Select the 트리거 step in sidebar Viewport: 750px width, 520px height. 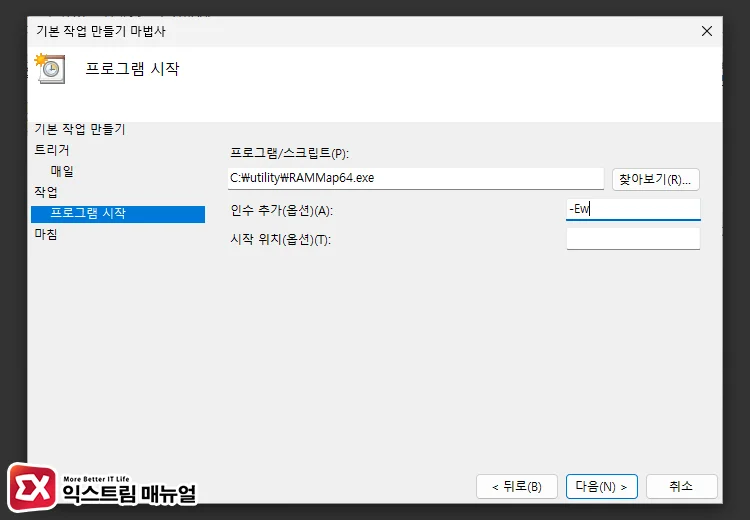tap(52, 150)
